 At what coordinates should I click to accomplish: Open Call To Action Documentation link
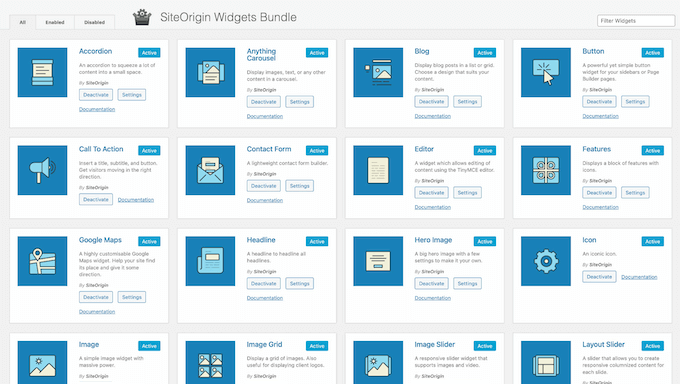(136, 200)
